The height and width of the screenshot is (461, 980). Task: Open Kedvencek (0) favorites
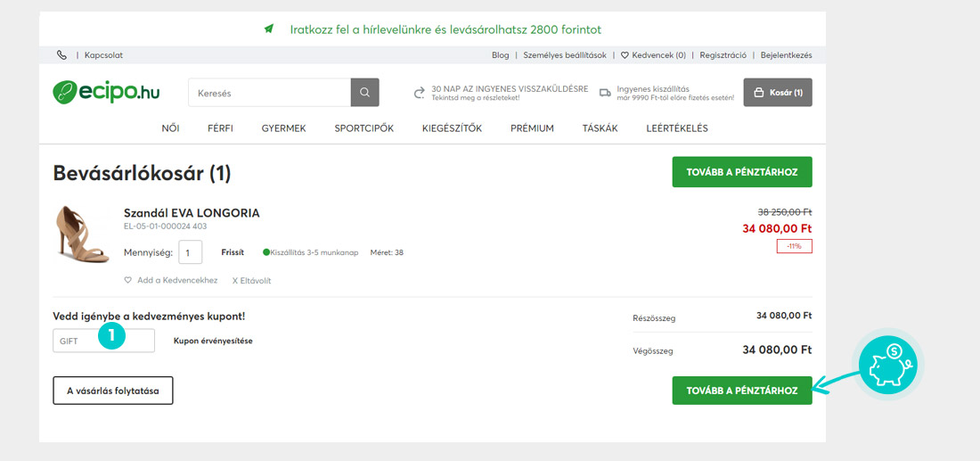pyautogui.click(x=658, y=55)
